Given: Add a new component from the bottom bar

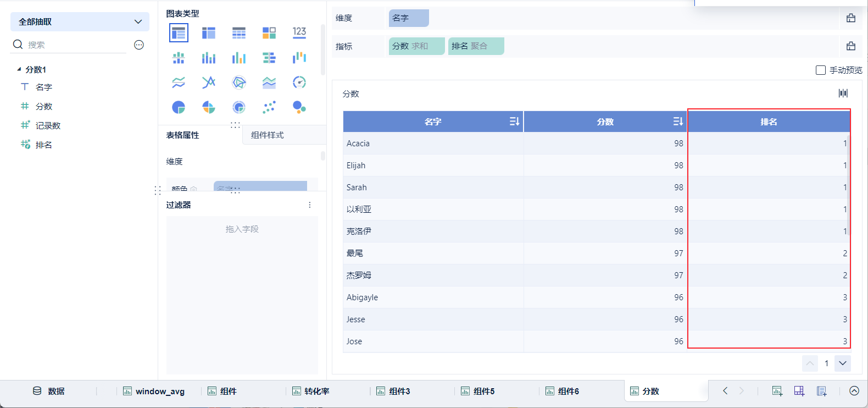Looking at the screenshot, I should 777,391.
